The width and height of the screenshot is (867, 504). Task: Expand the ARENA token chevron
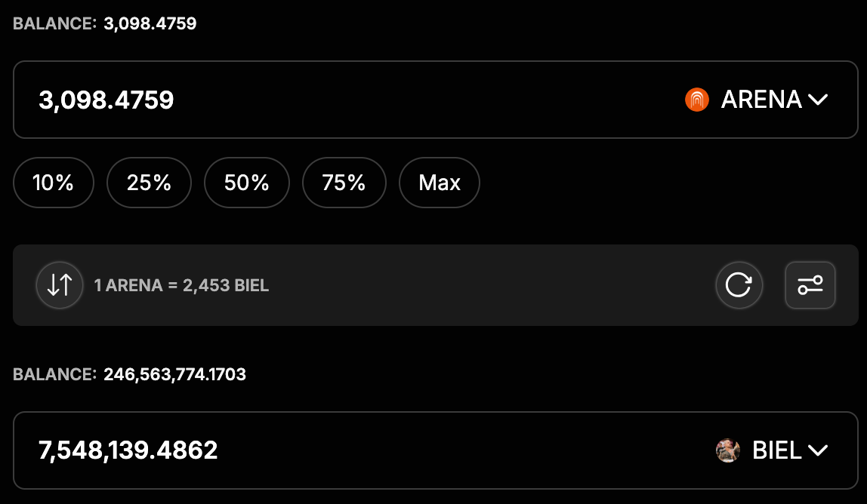(x=818, y=100)
